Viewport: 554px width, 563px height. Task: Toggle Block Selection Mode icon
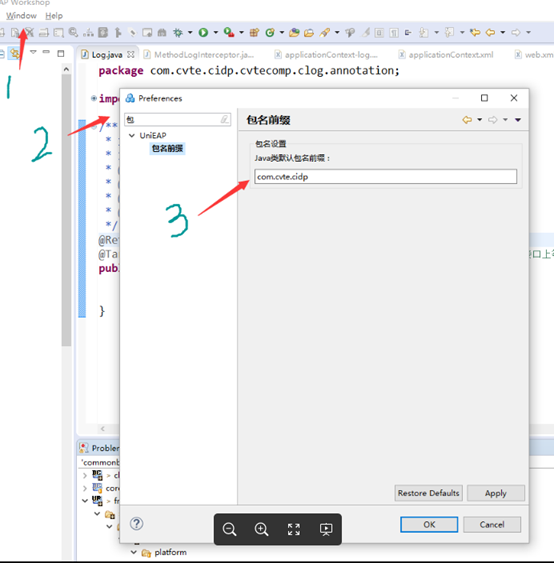(x=379, y=33)
